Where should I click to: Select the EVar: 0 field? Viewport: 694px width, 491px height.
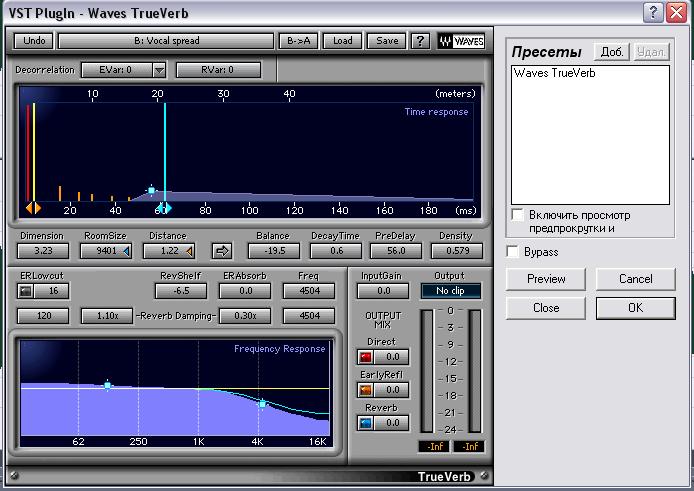(x=117, y=70)
